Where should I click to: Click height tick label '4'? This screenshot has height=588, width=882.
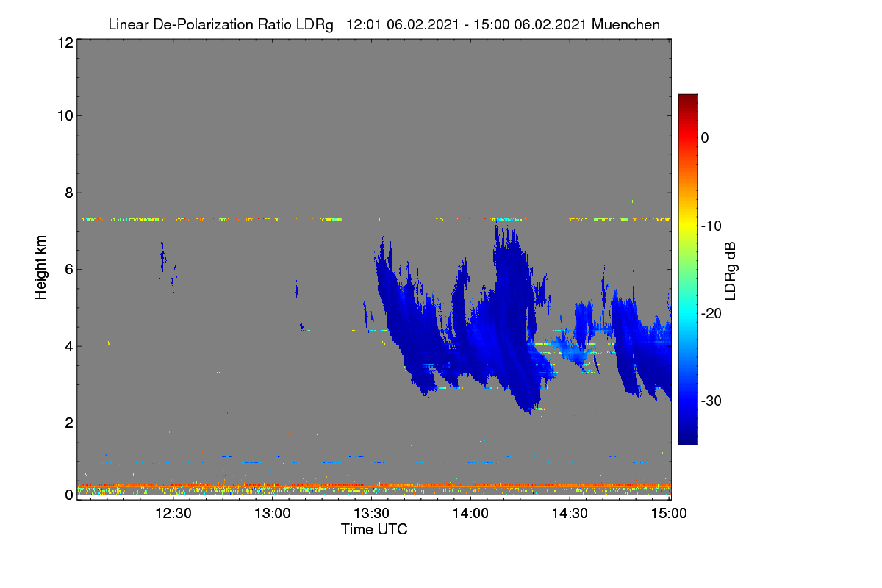(68, 345)
